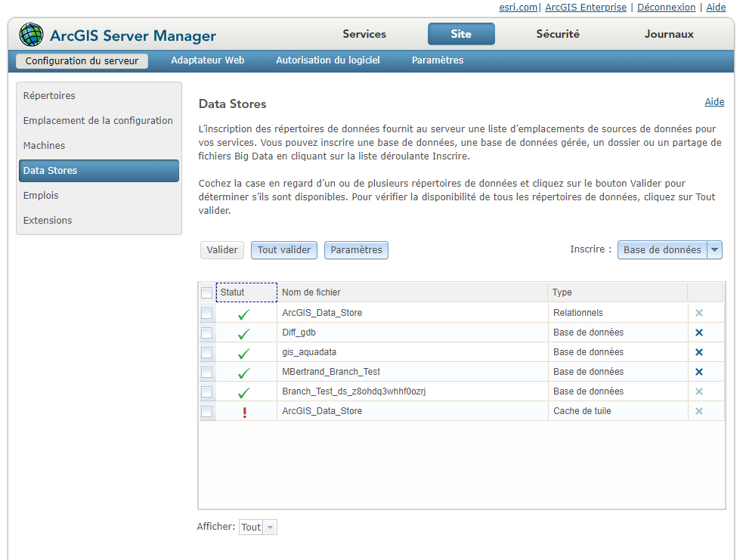
Task: Check the box for gis_aquadata
Action: (206, 352)
